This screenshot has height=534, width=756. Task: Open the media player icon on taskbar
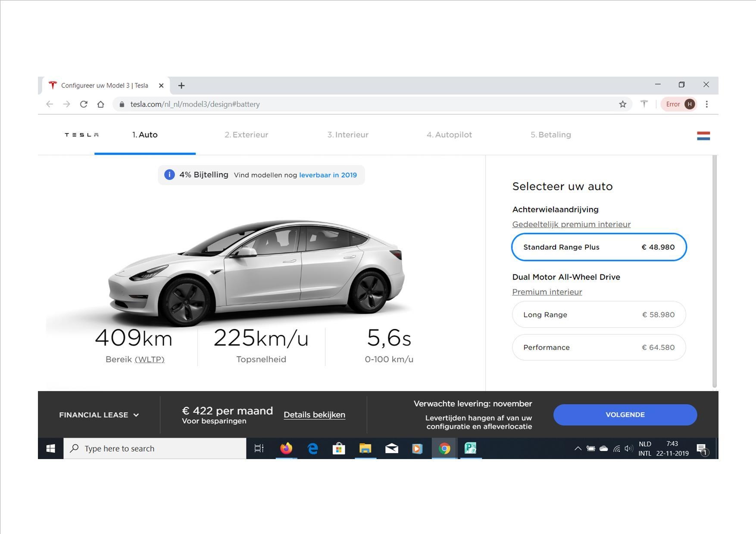[417, 448]
